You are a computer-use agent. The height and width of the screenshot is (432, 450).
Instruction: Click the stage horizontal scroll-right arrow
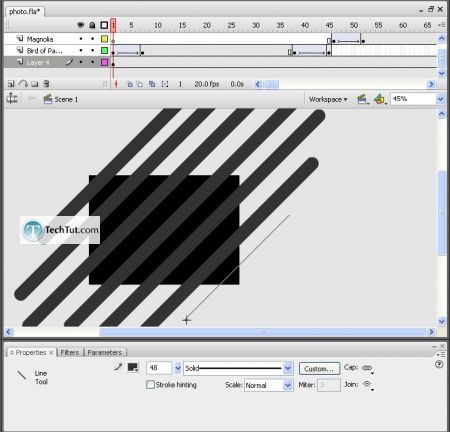click(431, 332)
